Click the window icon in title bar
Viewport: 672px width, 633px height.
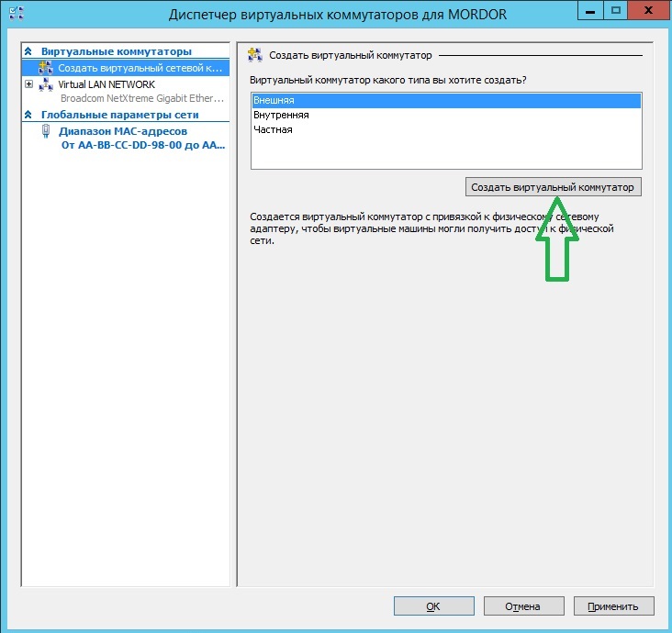click(16, 14)
